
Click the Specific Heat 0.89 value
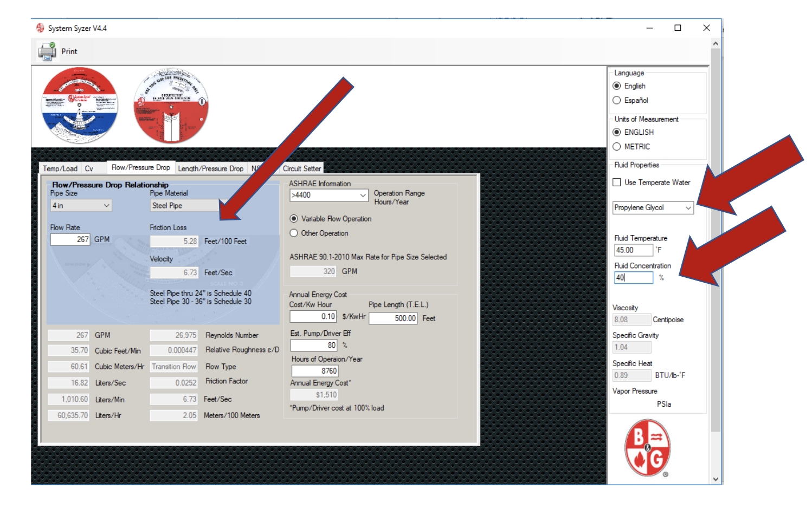(x=631, y=375)
